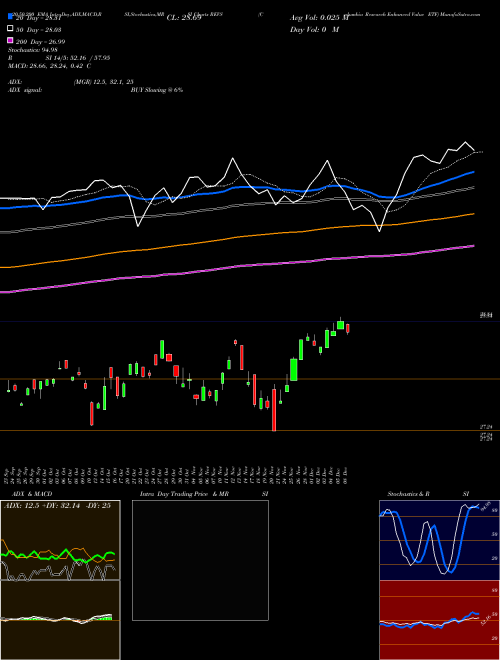Screen dimensions: 500x660
Task: Select the '50 Day - 28.03' legend label
Action: [x=38, y=29]
